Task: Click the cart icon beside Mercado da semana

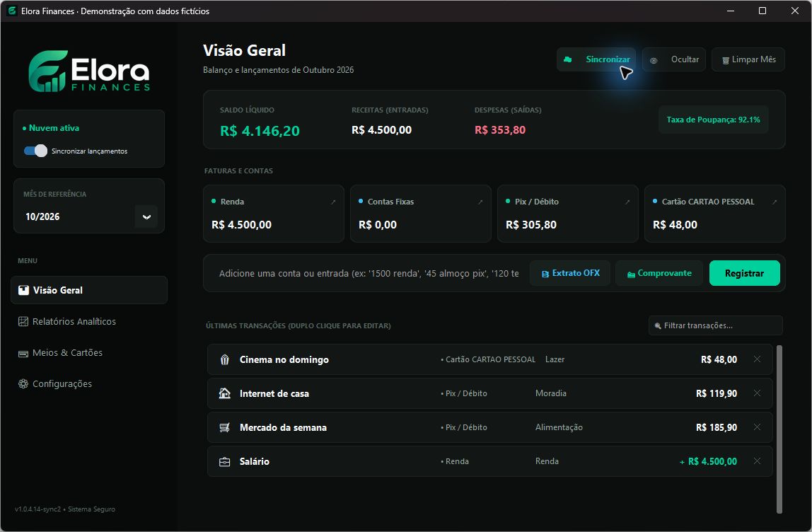Action: [x=225, y=427]
